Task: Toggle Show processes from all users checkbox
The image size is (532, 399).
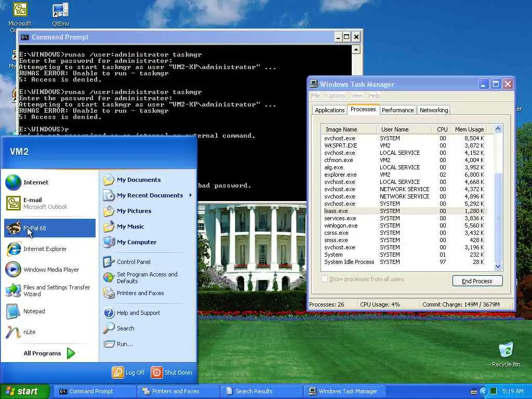Action: (x=325, y=279)
